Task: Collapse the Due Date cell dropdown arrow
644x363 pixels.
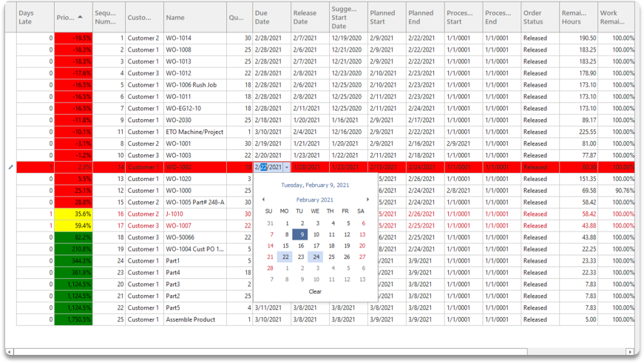Action: pyautogui.click(x=286, y=168)
